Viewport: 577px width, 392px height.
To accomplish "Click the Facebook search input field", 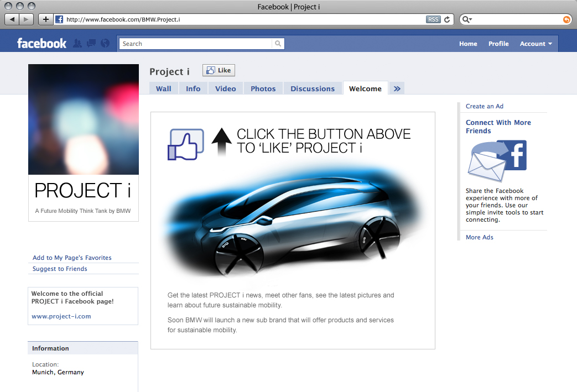I will point(196,44).
